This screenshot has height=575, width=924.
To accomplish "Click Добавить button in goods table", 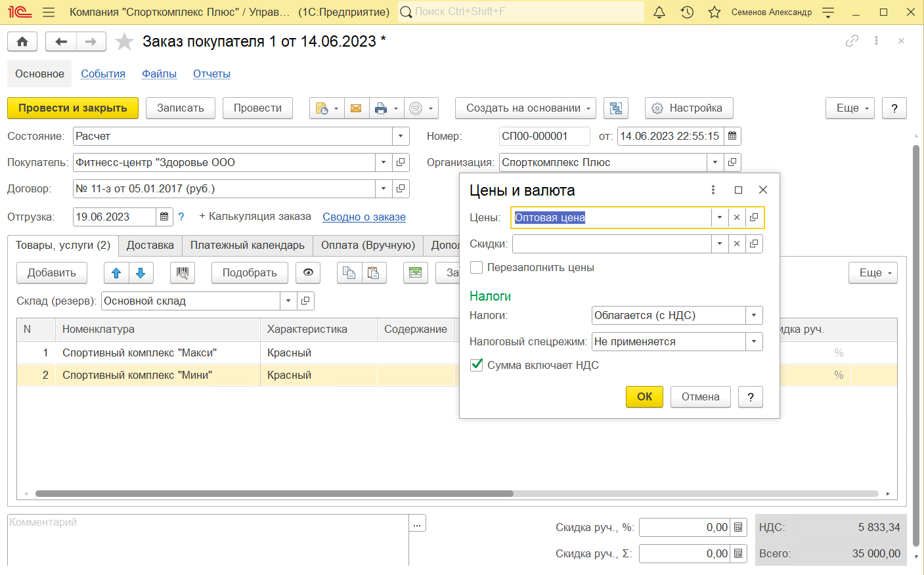I will point(52,273).
